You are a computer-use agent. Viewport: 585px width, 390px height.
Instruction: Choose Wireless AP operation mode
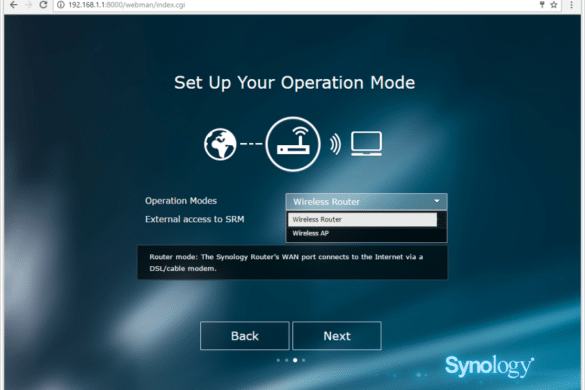pos(362,233)
